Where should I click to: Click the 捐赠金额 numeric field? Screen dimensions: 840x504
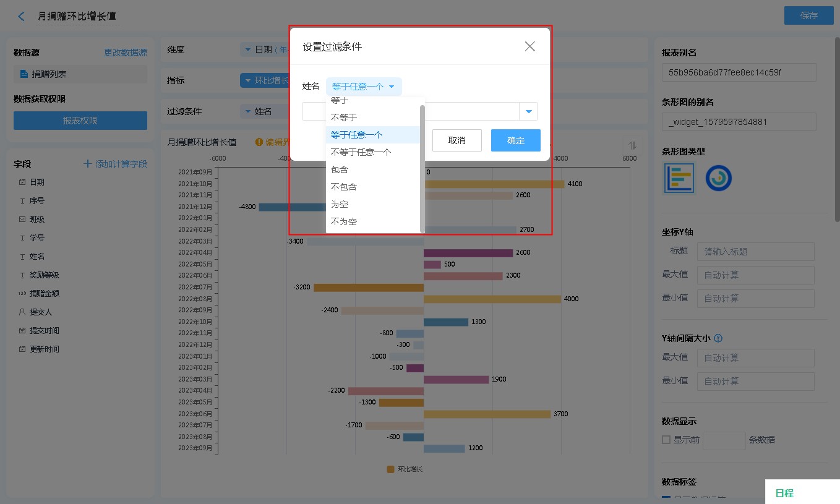tap(45, 293)
